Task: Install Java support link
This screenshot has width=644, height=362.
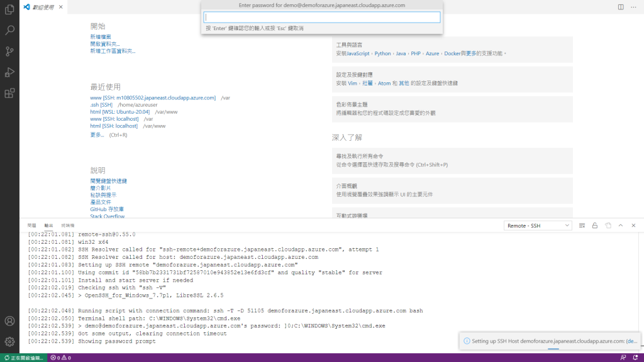Action: pos(401,53)
